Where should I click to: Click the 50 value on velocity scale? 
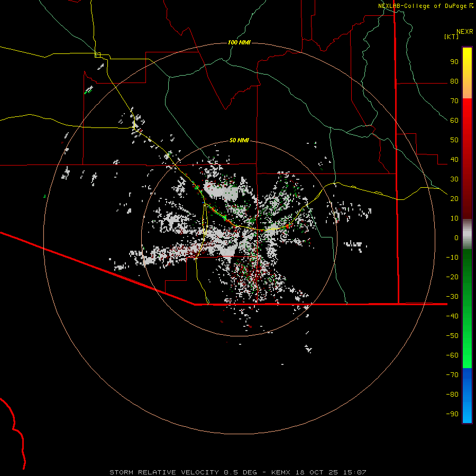point(454,140)
